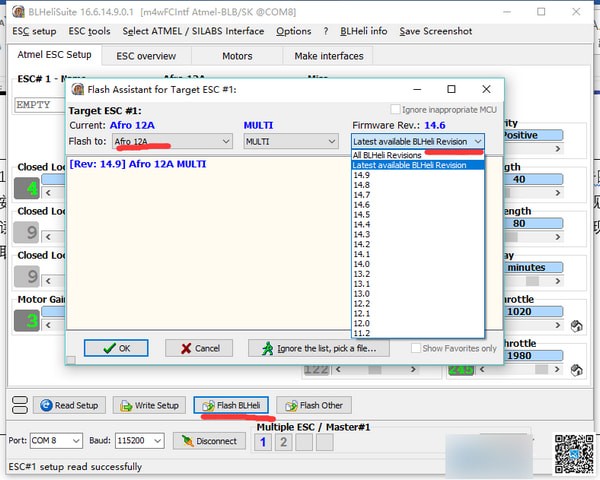Click Save Screenshot menu item
Viewport: 600px width, 480px height.
[x=435, y=31]
